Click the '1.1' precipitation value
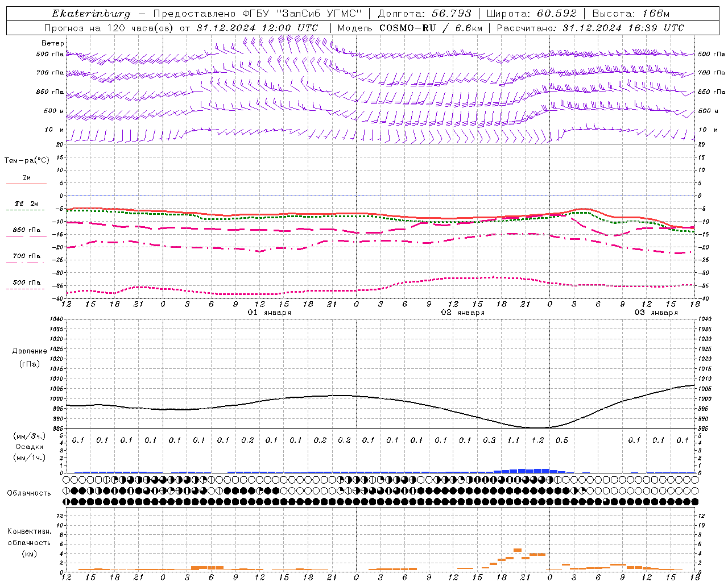Screen dimensions: 728x582 [x=514, y=440]
